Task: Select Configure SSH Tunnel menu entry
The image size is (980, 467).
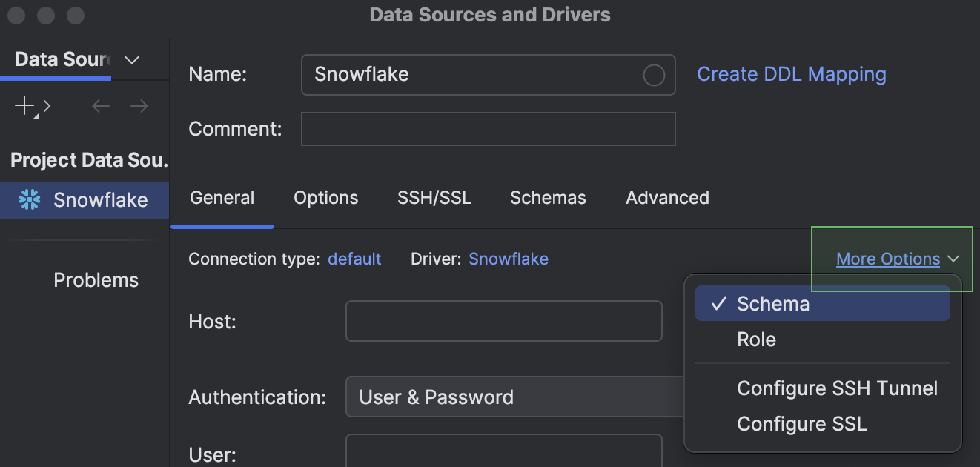Action: (x=837, y=388)
